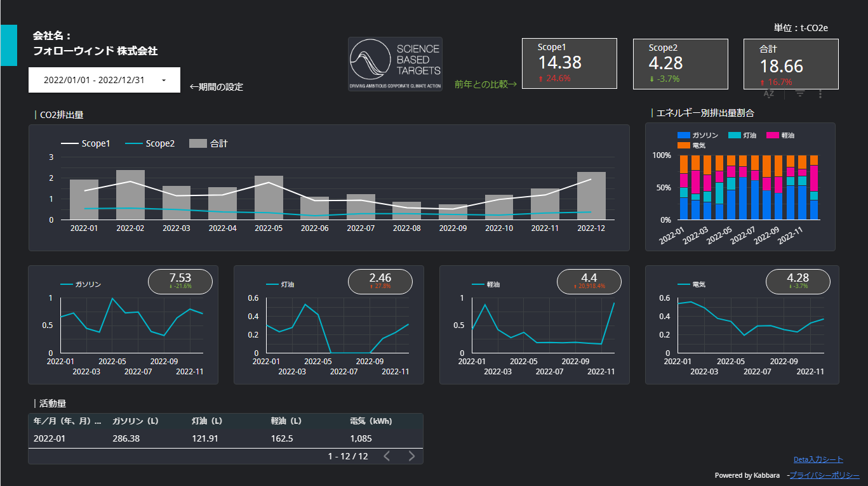
Task: Sort table by 灯油 (L) column header
Action: (206, 421)
